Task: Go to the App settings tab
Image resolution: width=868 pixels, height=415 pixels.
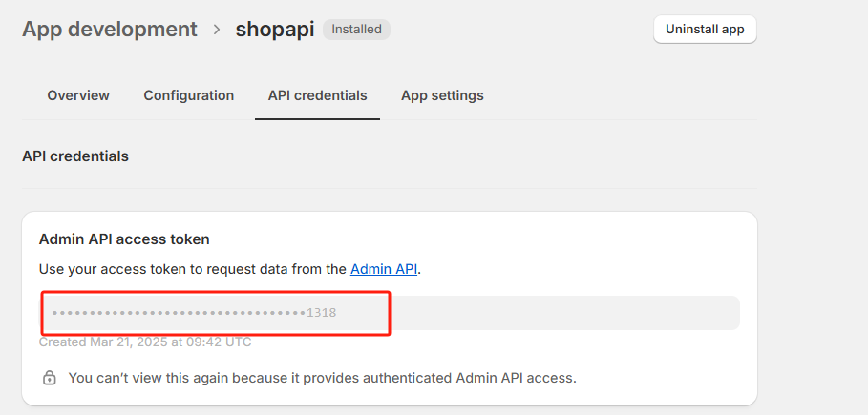Action: 442,95
